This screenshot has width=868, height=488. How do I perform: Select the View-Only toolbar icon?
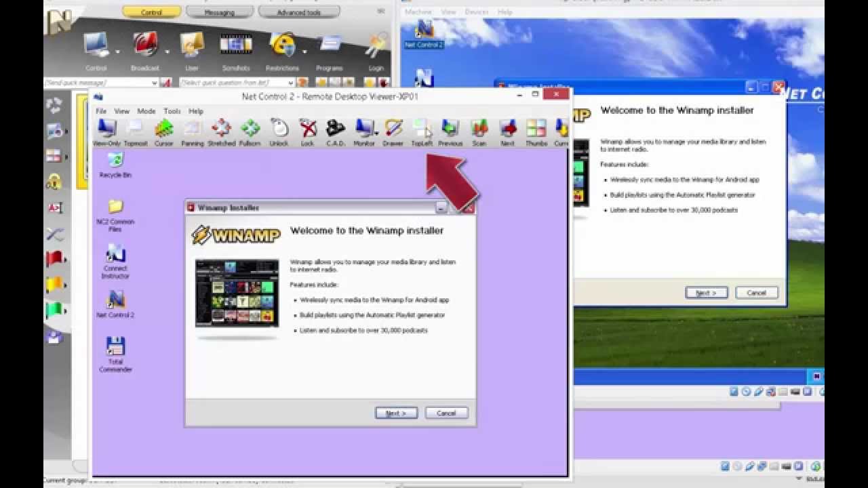coord(105,132)
